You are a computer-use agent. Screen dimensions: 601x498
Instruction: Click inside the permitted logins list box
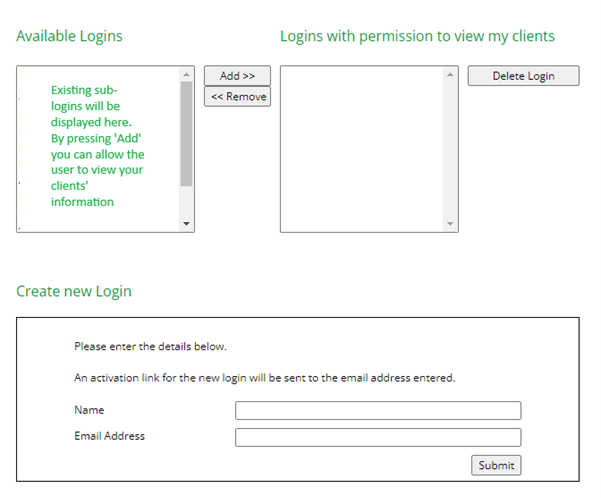coord(362,149)
